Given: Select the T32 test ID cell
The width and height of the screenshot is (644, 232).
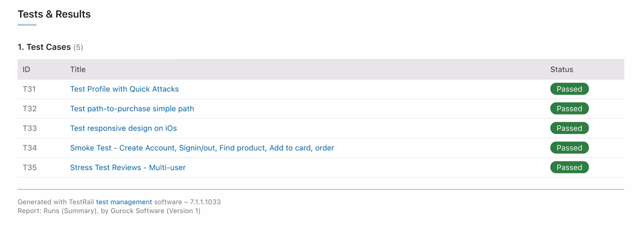Looking at the screenshot, I should pyautogui.click(x=29, y=109).
